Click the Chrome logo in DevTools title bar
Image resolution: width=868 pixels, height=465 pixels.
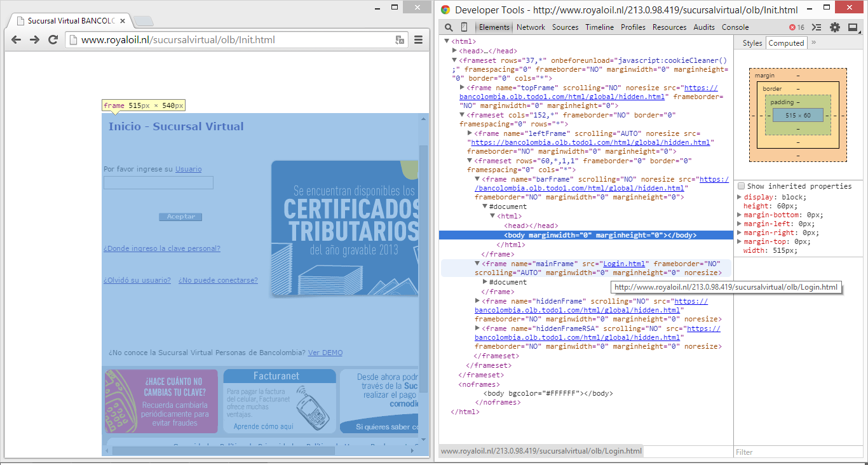coord(445,10)
